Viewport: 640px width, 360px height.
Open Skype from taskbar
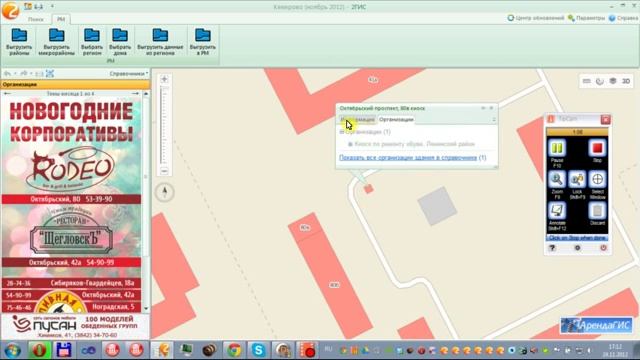[258, 350]
